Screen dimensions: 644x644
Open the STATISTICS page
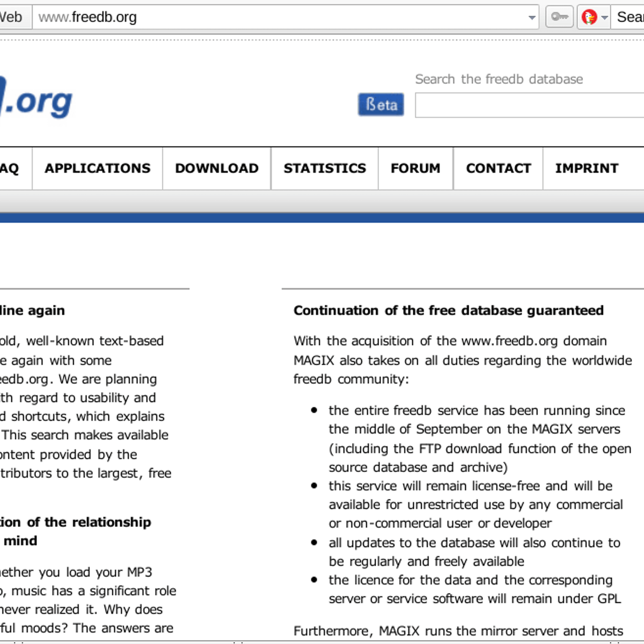pos(324,168)
